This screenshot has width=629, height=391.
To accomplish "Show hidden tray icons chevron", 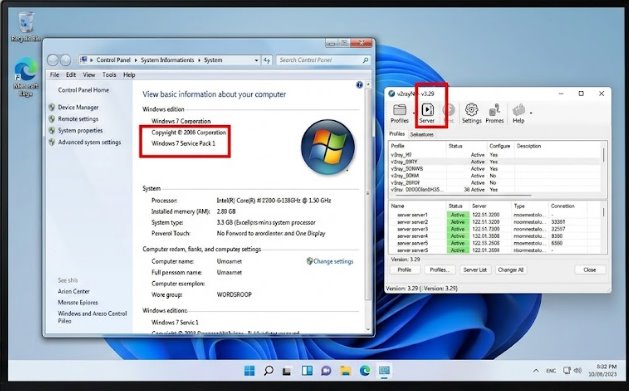I will pos(536,371).
